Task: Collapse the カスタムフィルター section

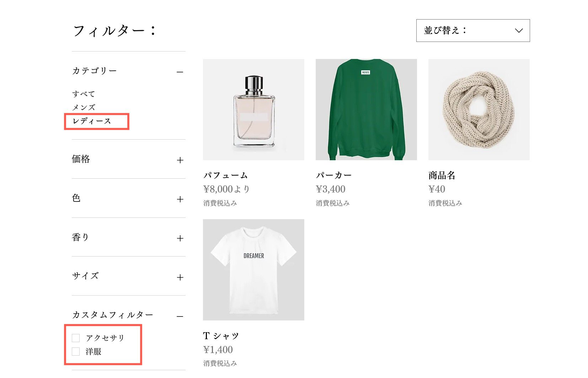Action: tap(180, 316)
